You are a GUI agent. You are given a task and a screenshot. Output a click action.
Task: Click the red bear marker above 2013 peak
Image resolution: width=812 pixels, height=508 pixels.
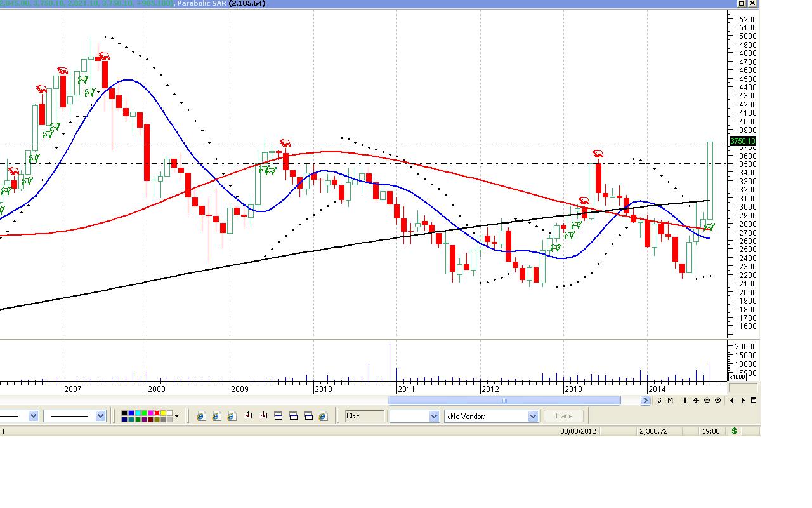point(598,154)
